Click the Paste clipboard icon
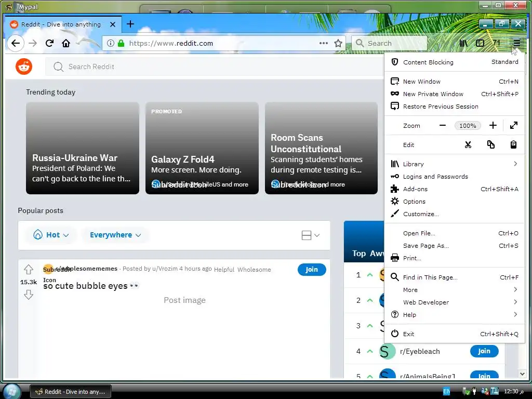The height and width of the screenshot is (399, 532). [x=513, y=145]
